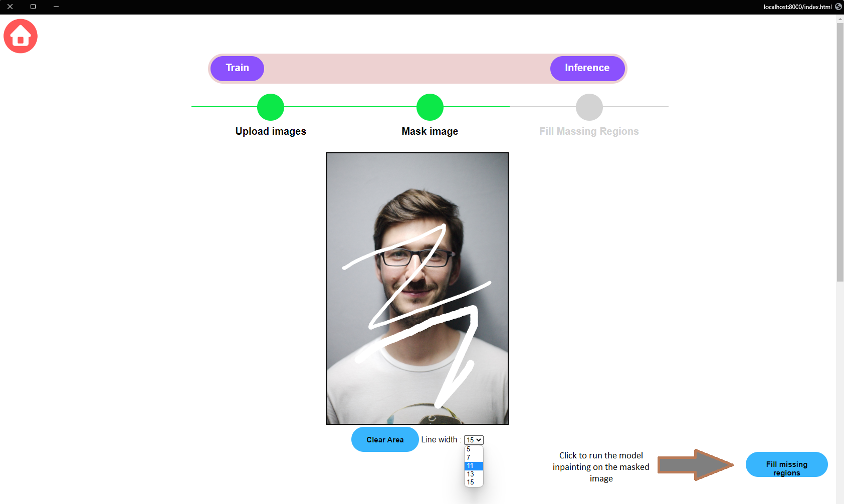Select line width 7 from the list
844x504 pixels.
click(x=470, y=457)
